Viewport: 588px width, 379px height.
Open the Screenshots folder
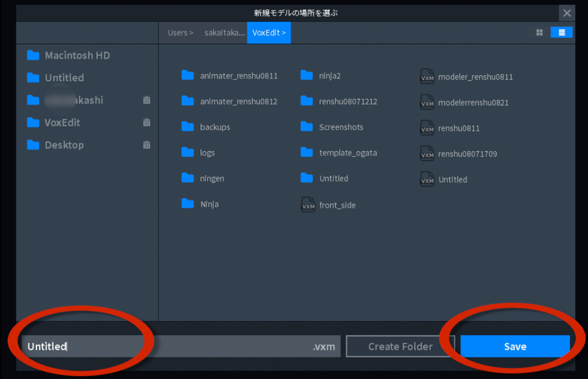341,127
